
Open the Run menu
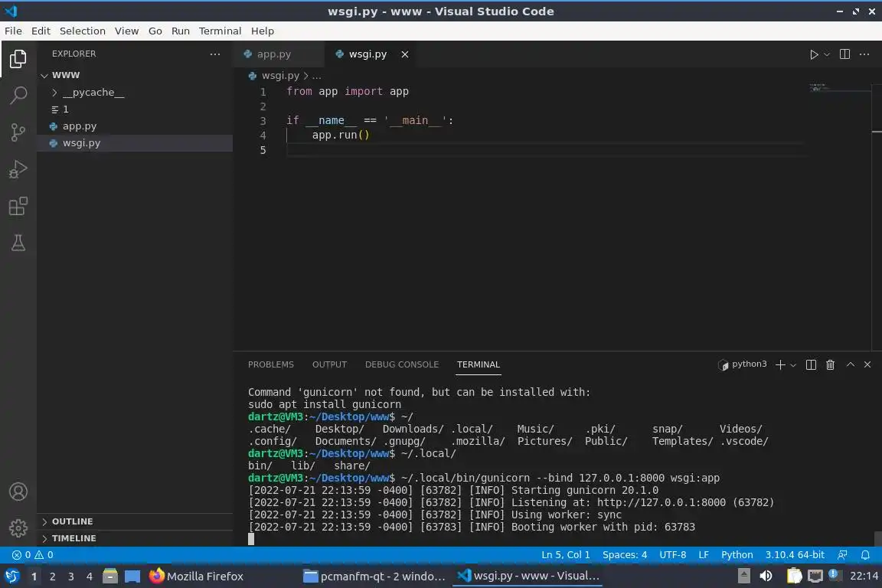coord(180,31)
